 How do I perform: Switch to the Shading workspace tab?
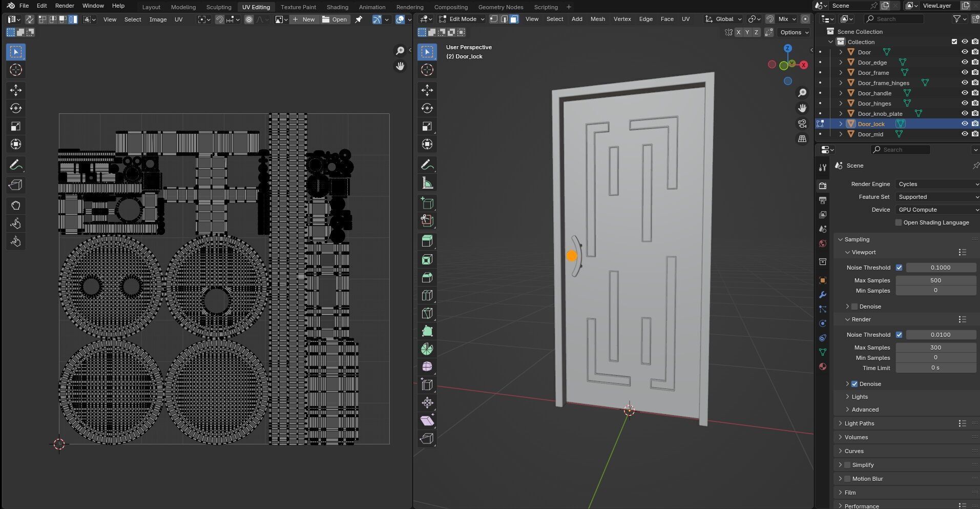tap(337, 7)
